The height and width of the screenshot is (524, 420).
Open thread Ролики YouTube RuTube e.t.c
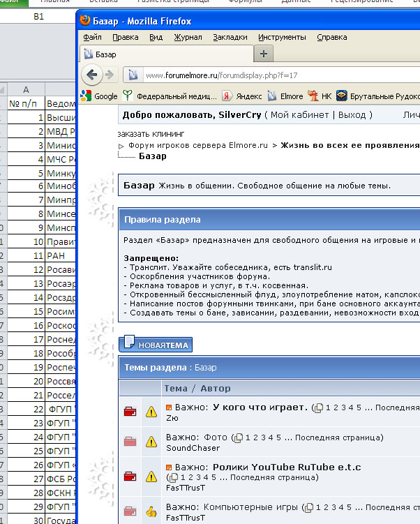tap(287, 467)
